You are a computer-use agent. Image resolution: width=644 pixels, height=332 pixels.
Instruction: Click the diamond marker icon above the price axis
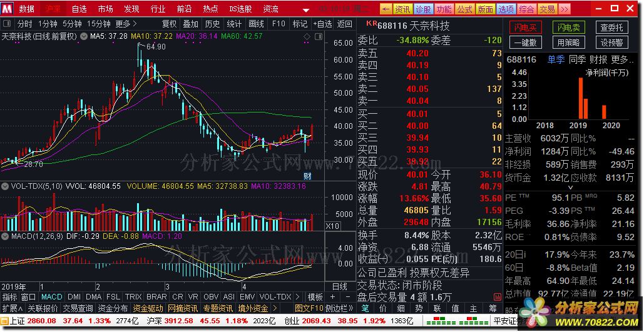pos(307,37)
